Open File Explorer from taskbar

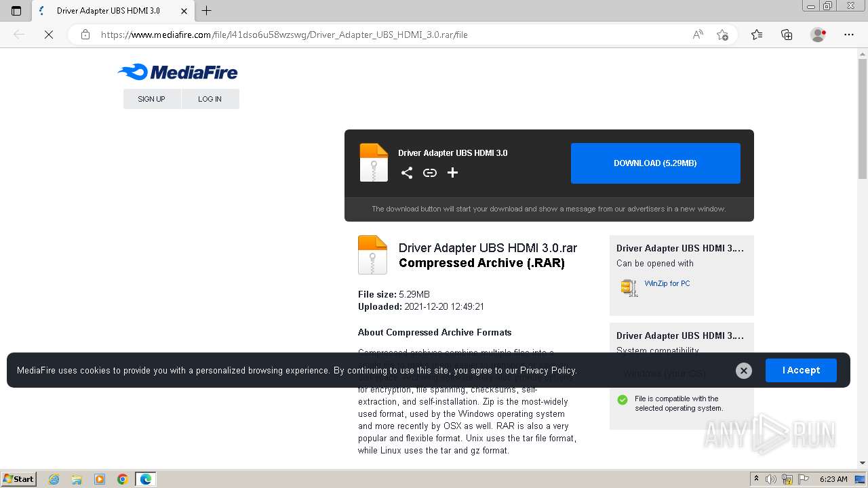point(77,479)
